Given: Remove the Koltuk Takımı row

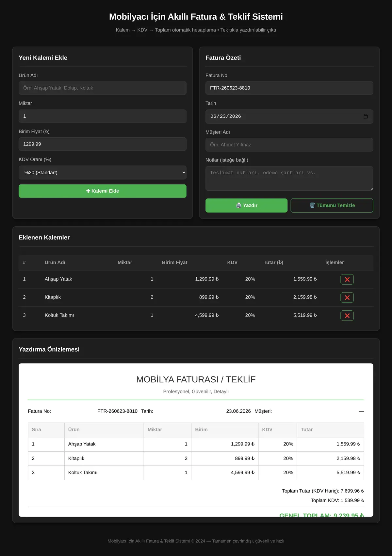Looking at the screenshot, I should pyautogui.click(x=347, y=316).
